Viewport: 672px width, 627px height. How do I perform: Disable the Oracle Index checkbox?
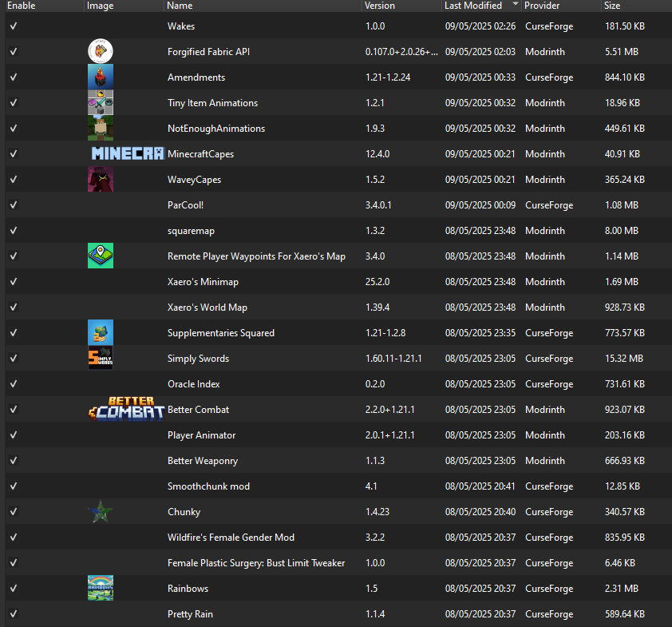coord(14,384)
